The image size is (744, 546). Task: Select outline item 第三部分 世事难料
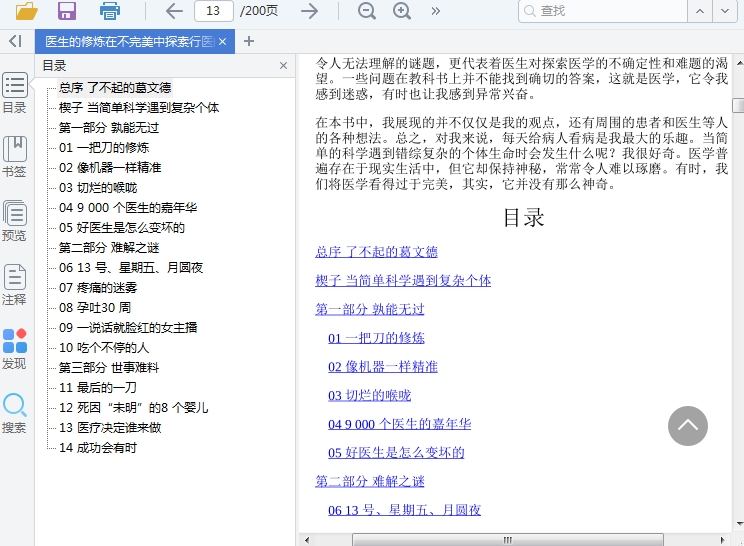pos(109,368)
